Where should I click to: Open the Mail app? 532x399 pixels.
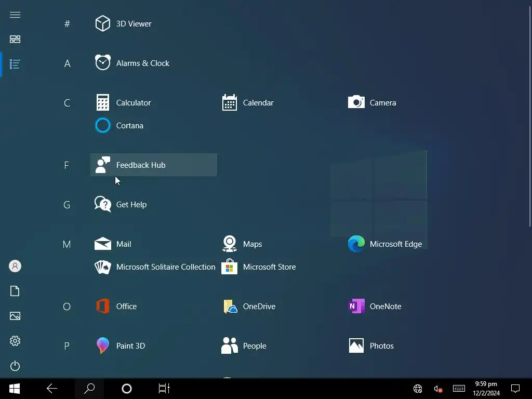click(x=154, y=244)
